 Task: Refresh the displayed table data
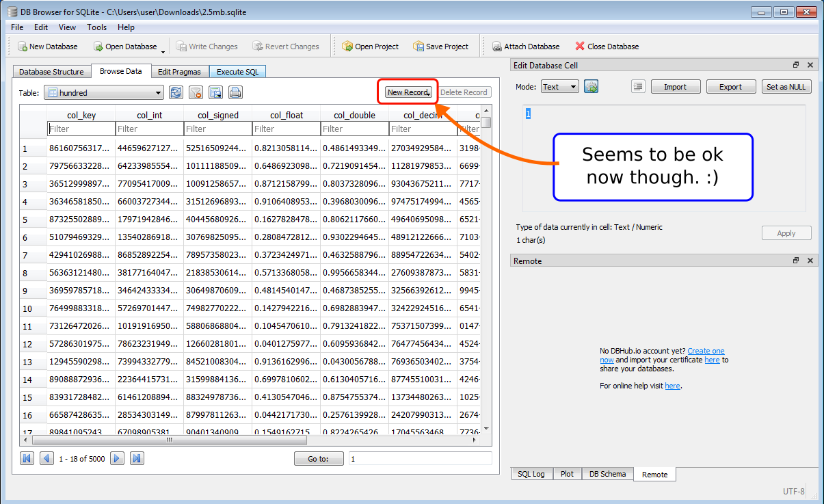click(x=176, y=91)
